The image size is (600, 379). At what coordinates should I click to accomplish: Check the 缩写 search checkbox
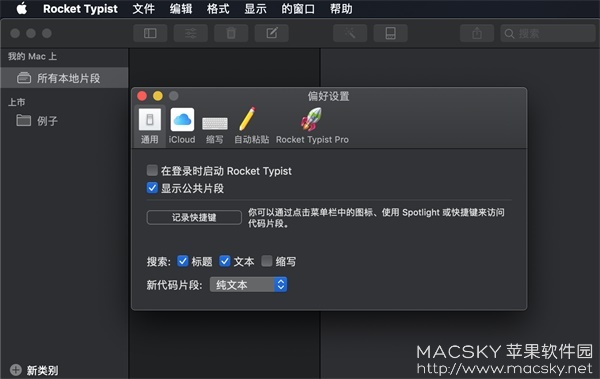click(267, 261)
